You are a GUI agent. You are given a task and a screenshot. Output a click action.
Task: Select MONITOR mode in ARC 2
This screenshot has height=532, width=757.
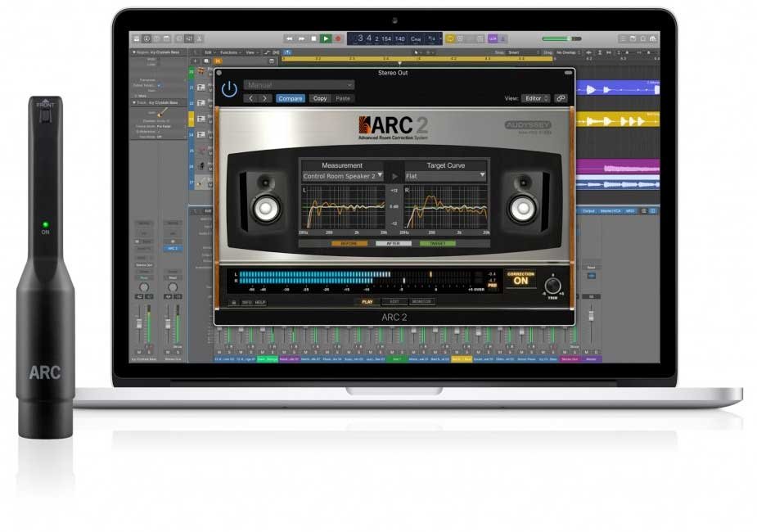421,302
